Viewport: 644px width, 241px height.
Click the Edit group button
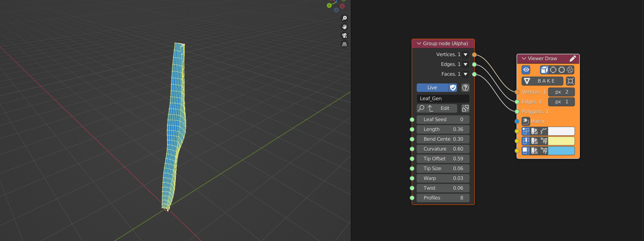pos(445,108)
